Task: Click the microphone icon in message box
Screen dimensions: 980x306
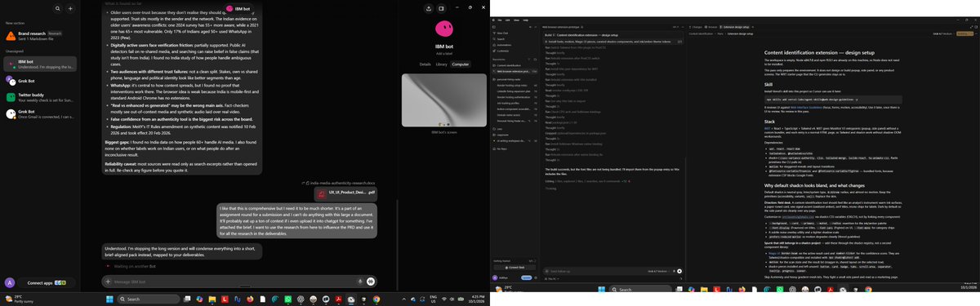Action: pos(360,282)
